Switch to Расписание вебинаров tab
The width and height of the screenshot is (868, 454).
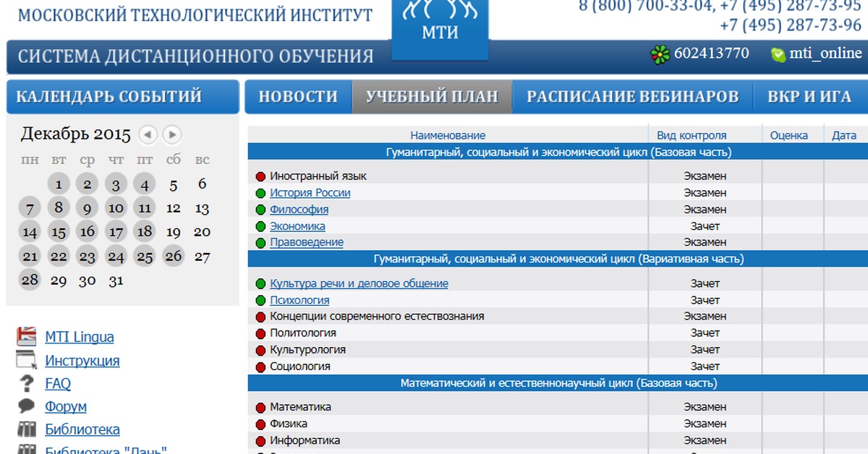coord(633,97)
